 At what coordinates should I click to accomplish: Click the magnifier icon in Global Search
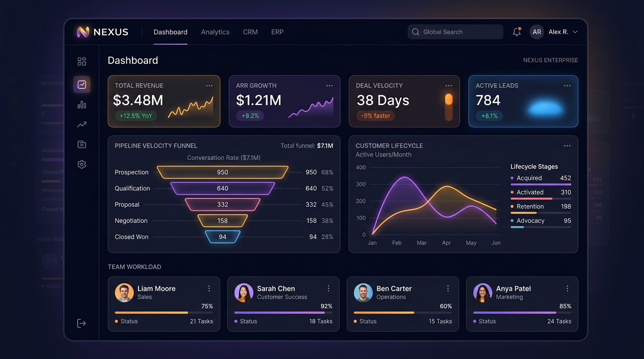tap(416, 32)
